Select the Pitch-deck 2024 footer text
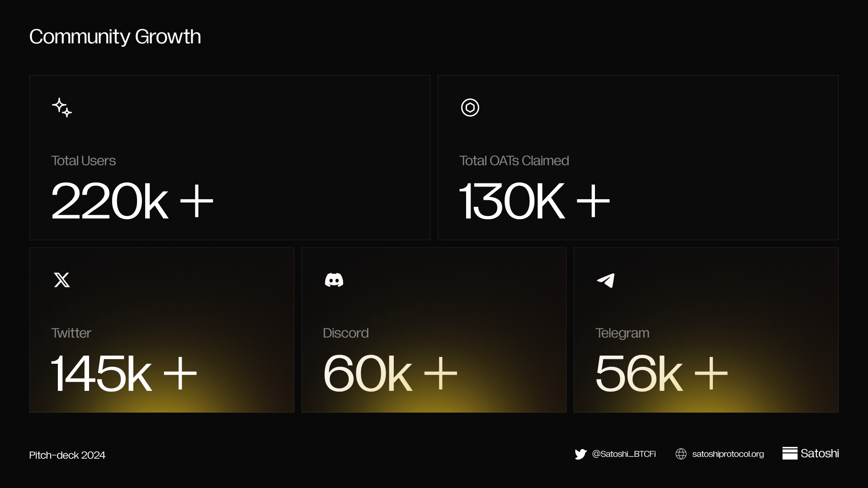This screenshot has height=488, width=868. tap(67, 455)
